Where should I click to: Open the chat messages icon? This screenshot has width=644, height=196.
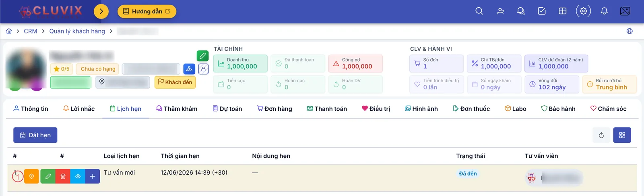pyautogui.click(x=521, y=11)
